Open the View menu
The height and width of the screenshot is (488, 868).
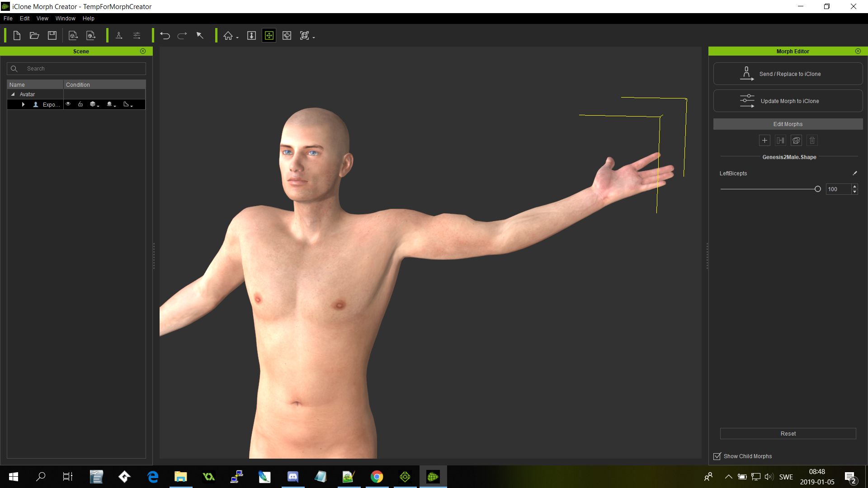click(x=42, y=19)
